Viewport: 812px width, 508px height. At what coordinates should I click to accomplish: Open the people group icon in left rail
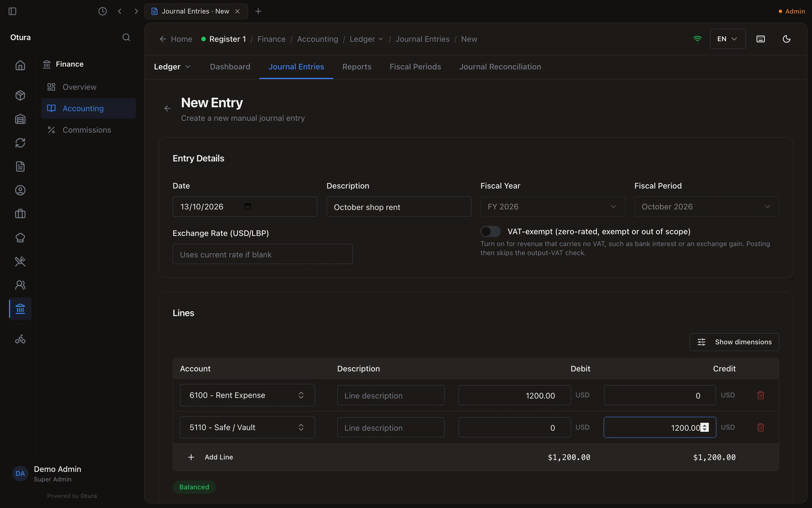[21, 285]
